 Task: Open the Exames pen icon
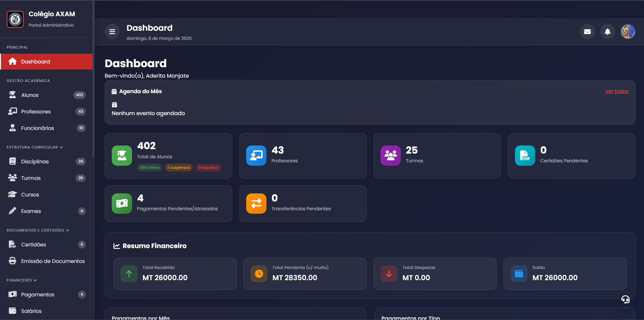(12, 211)
